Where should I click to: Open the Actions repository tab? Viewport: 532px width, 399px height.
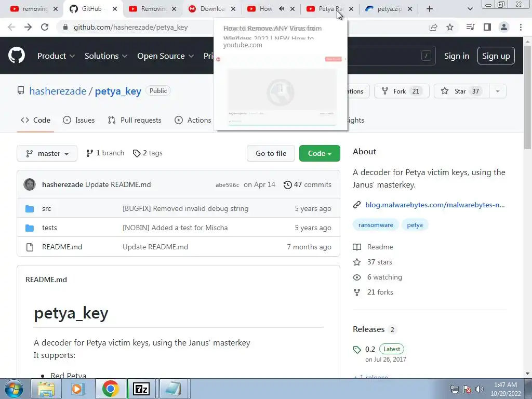click(193, 120)
